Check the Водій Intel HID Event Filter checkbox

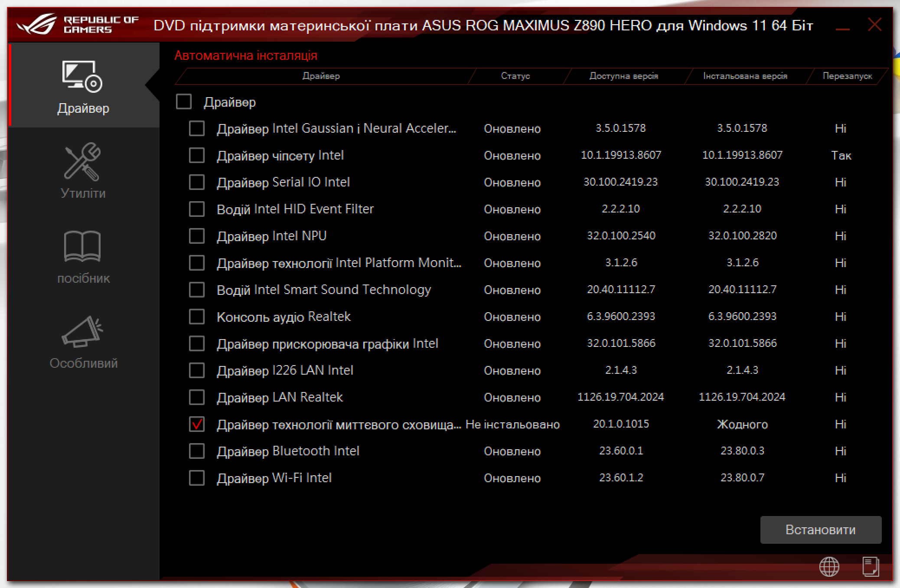[x=197, y=209]
